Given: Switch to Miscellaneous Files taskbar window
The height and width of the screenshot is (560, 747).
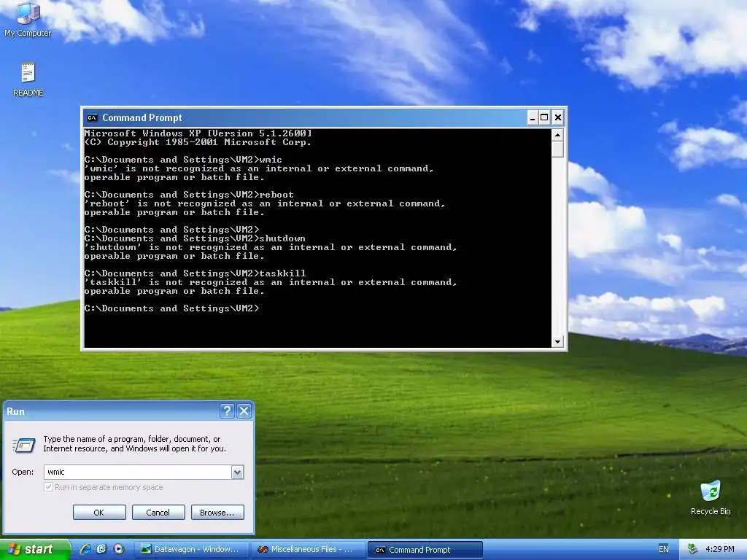Looking at the screenshot, I should (308, 549).
